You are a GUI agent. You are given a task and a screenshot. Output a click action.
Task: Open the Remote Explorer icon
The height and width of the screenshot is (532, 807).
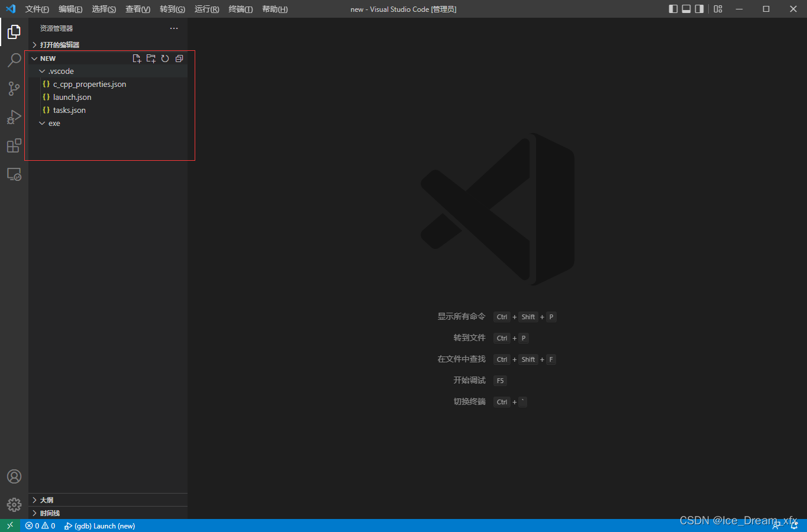[x=14, y=174]
